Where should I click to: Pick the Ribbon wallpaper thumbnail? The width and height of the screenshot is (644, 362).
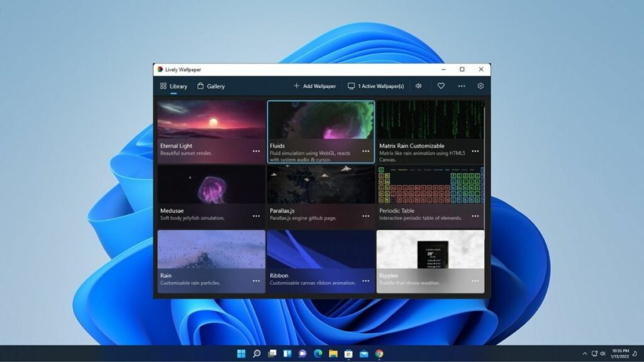pyautogui.click(x=321, y=250)
